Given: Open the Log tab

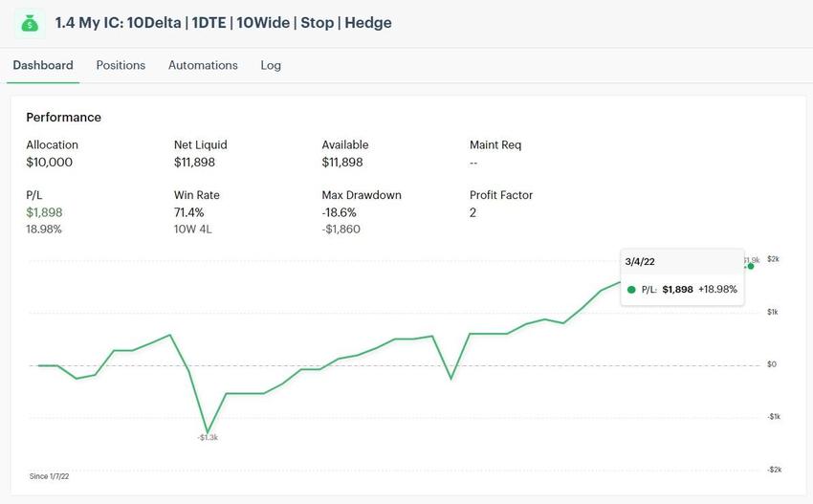Looking at the screenshot, I should 271,65.
